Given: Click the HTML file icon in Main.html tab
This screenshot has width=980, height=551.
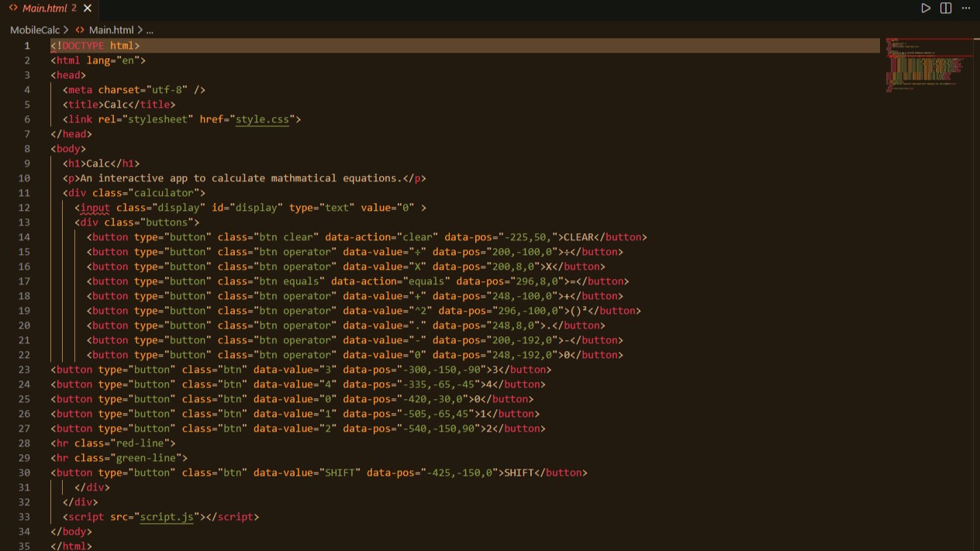Looking at the screenshot, I should [13, 8].
